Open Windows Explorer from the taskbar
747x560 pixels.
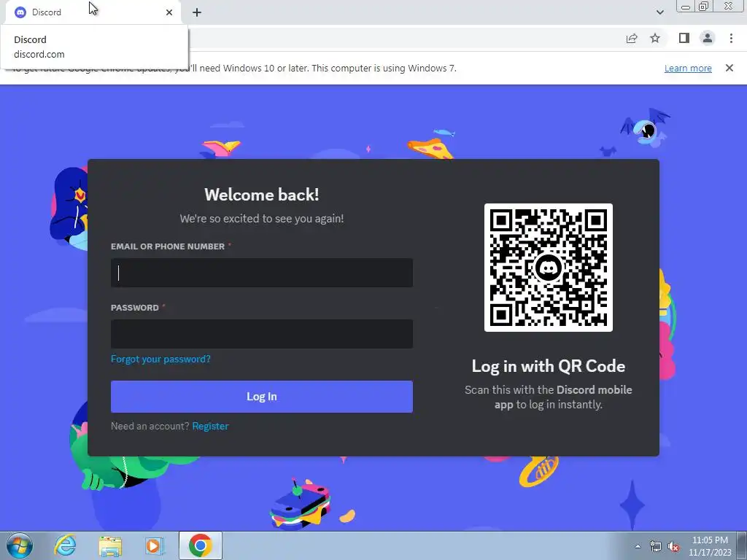(110, 545)
